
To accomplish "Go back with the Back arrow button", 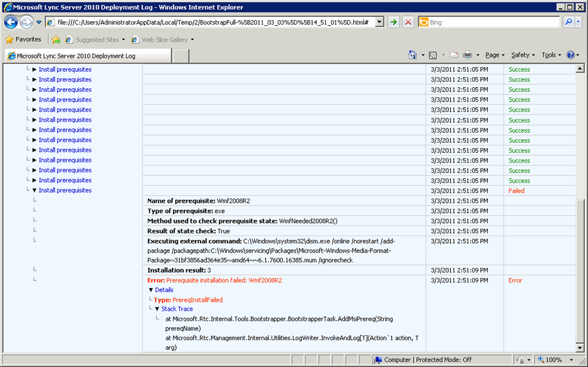I will [11, 22].
